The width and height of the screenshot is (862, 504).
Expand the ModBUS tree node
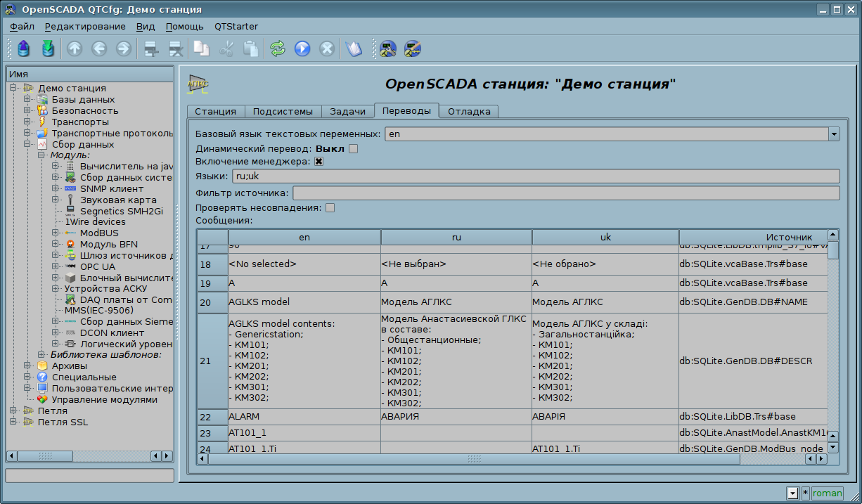[x=56, y=233]
